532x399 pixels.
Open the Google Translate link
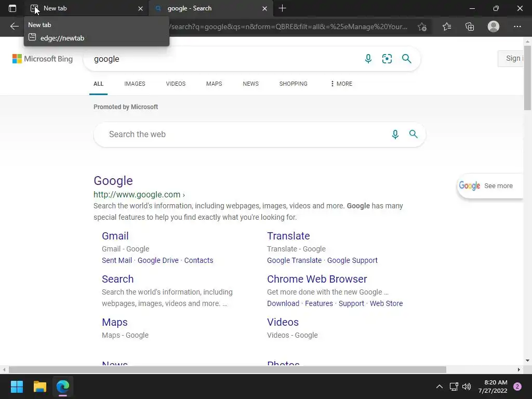(x=294, y=260)
